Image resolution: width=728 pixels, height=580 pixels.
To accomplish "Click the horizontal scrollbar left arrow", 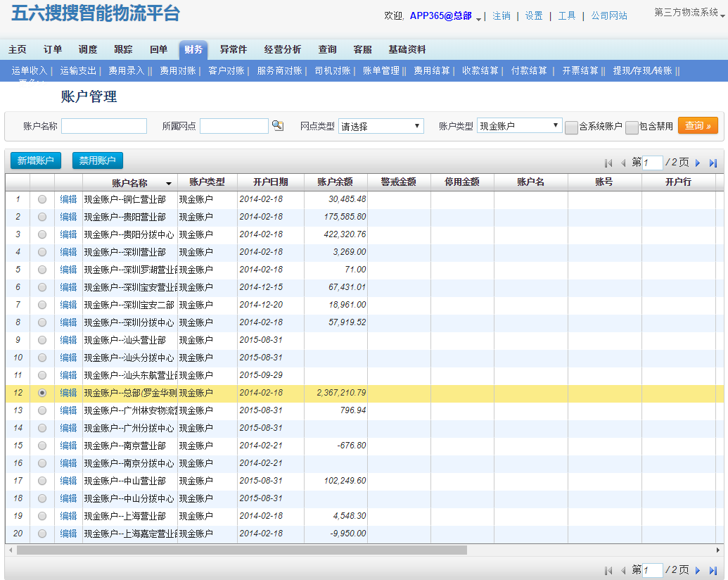I will (11, 550).
